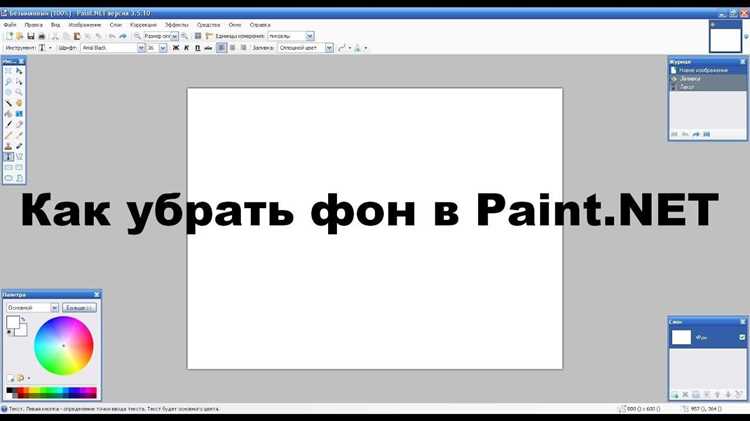Select the Gradient tool
Viewport: 750px width, 421px height.
point(19,114)
